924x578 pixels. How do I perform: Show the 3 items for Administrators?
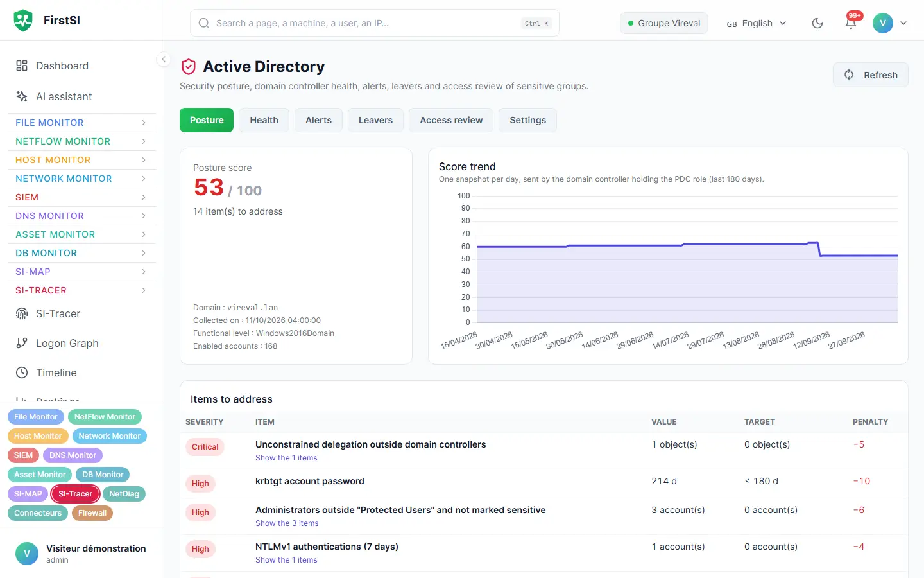pos(287,523)
